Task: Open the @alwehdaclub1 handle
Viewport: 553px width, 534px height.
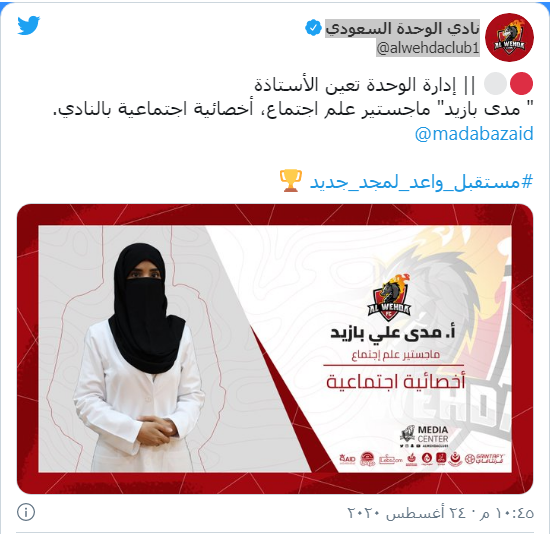Action: coord(428,48)
